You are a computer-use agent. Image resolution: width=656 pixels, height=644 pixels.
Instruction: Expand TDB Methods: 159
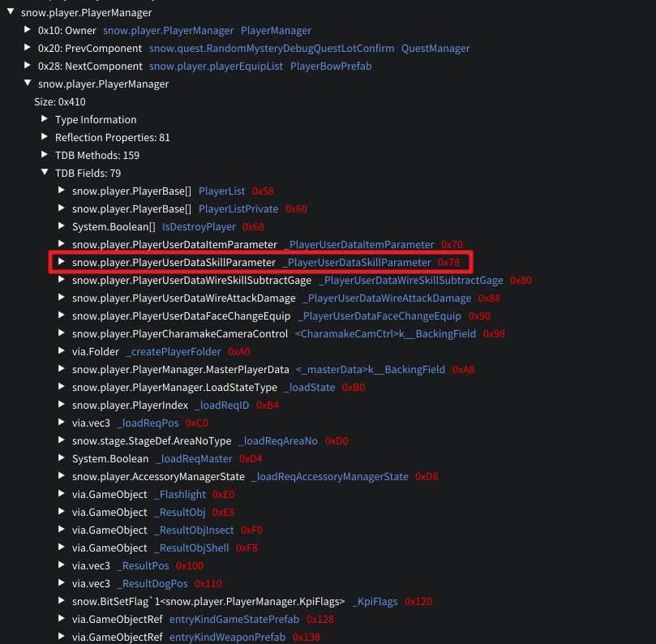click(x=45, y=156)
